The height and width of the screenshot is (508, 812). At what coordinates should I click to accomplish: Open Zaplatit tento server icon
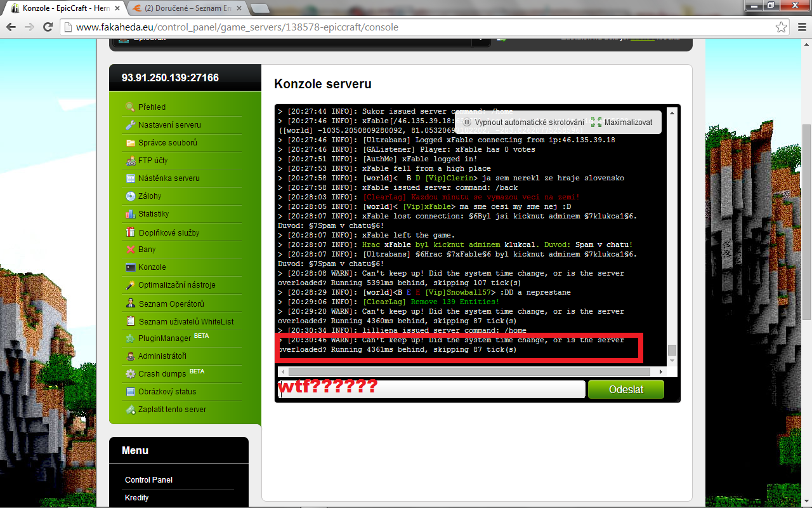[130, 410]
